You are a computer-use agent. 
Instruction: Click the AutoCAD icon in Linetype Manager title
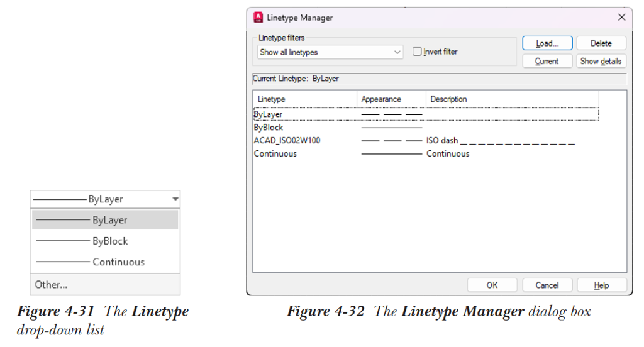[x=258, y=17]
